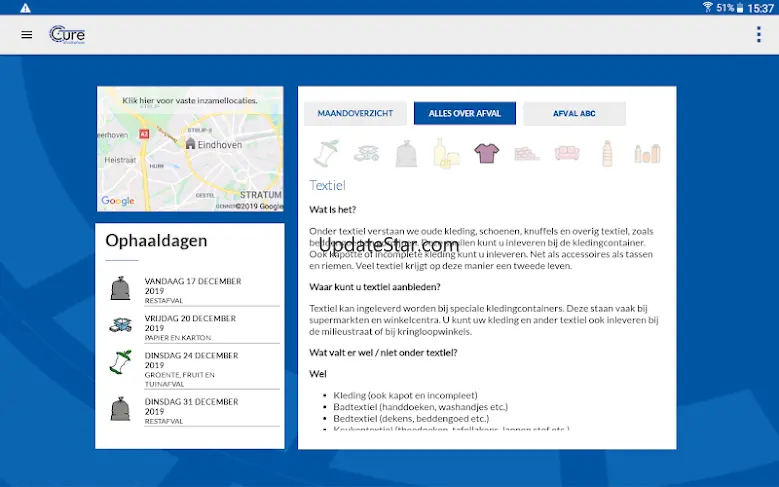Select the purple t-shirt textiel icon
The image size is (779, 487).
click(x=486, y=153)
